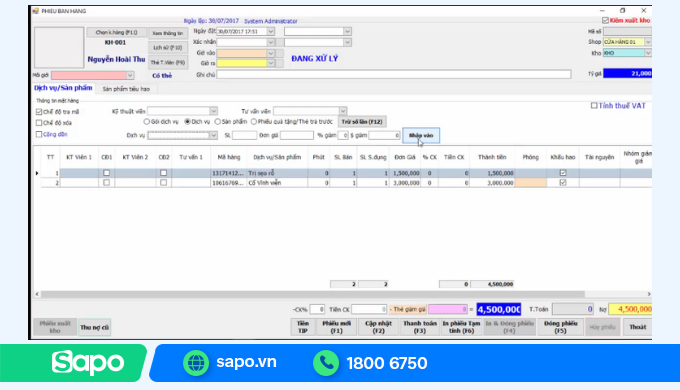Click the % giảm input field
This screenshot has height=390, width=680.
click(x=343, y=135)
